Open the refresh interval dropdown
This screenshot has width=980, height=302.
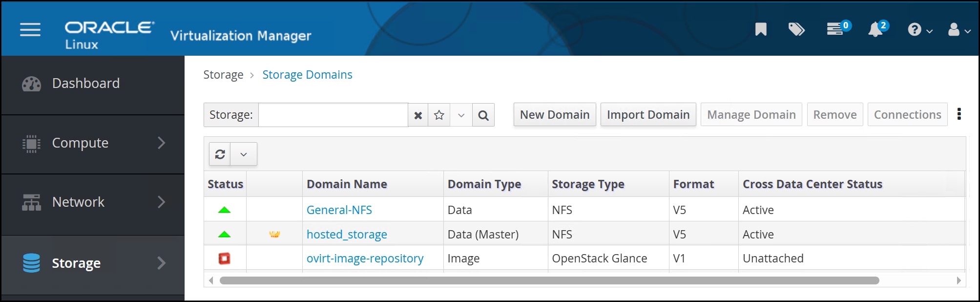pyautogui.click(x=244, y=154)
